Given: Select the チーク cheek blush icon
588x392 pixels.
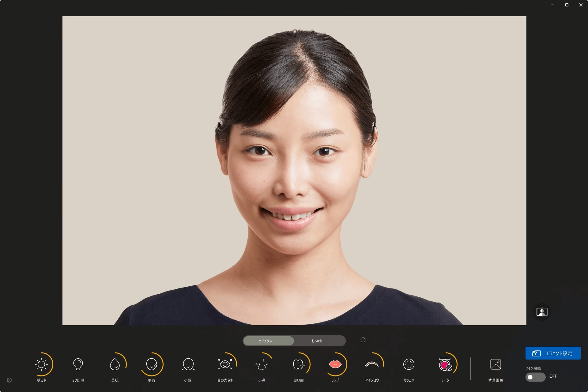Looking at the screenshot, I should click(x=445, y=365).
